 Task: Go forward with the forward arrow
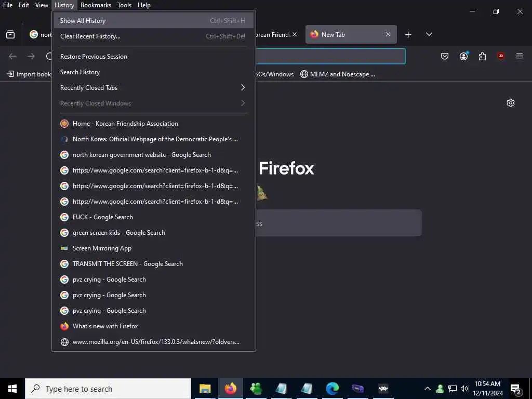tap(31, 56)
